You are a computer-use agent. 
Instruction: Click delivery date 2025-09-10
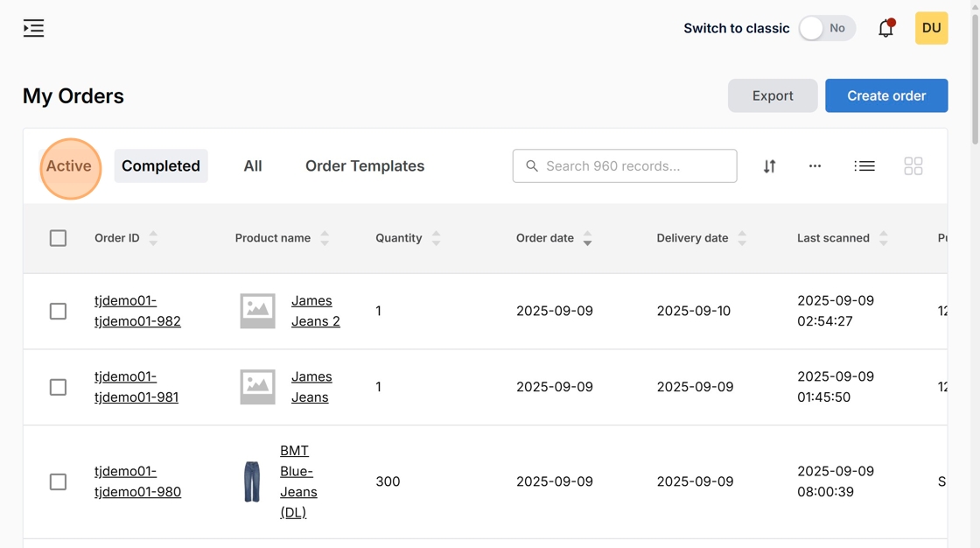tap(693, 311)
